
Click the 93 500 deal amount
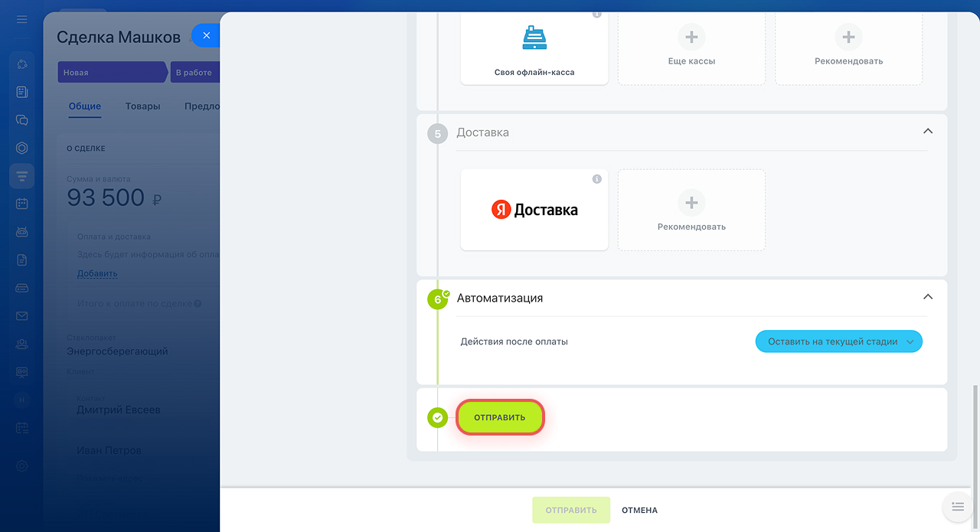pyautogui.click(x=106, y=197)
